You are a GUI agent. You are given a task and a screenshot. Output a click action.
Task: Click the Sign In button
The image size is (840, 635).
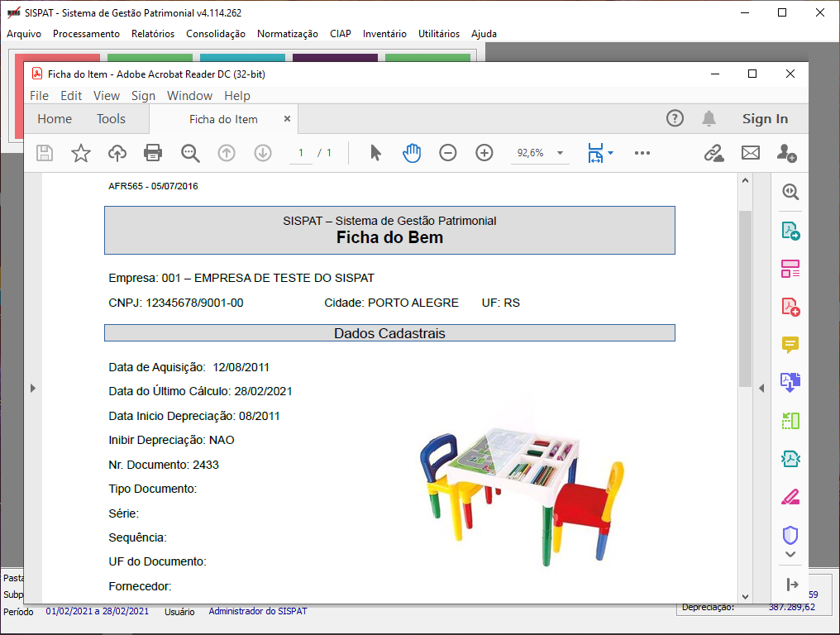click(x=765, y=119)
